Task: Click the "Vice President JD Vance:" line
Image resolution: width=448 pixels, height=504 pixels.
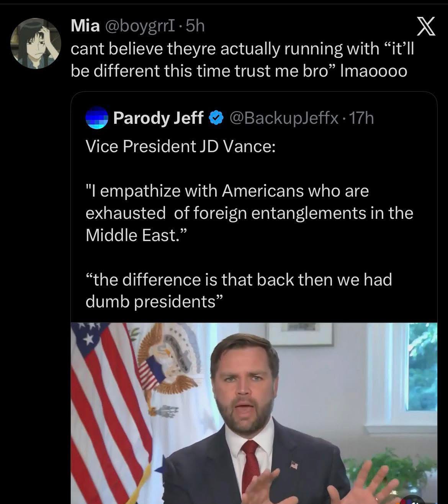Action: click(180, 146)
